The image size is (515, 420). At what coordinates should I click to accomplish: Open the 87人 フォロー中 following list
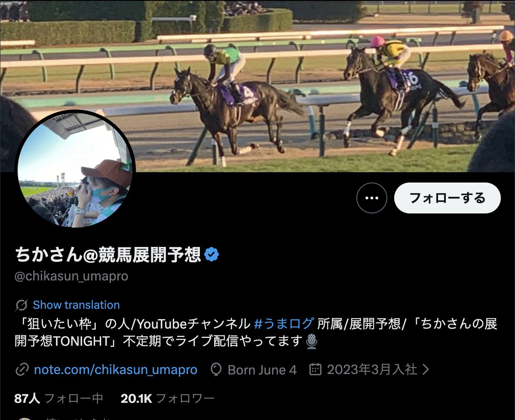59,399
